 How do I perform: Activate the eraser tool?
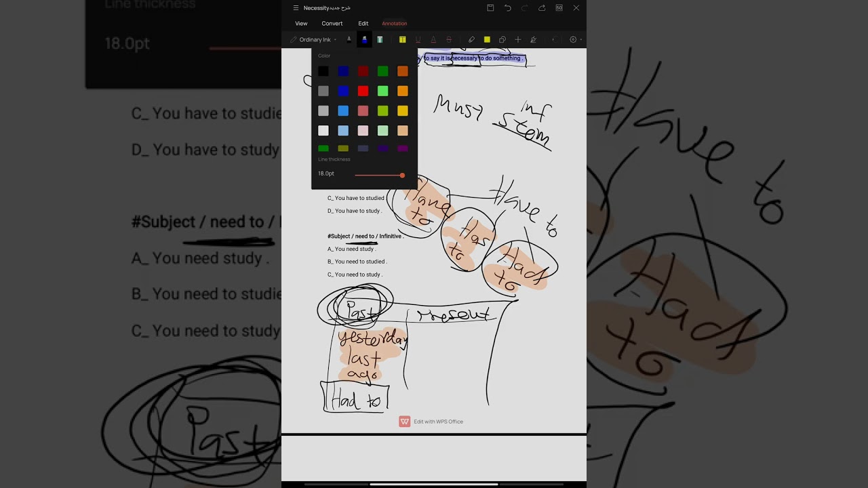471,39
